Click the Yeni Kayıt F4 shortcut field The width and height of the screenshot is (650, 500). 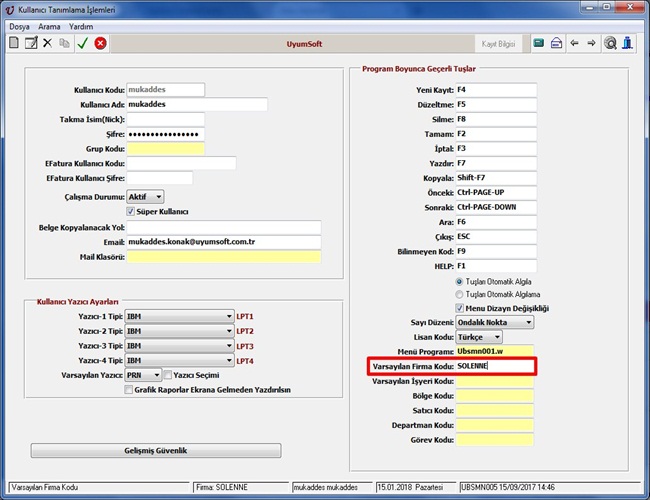click(x=496, y=90)
